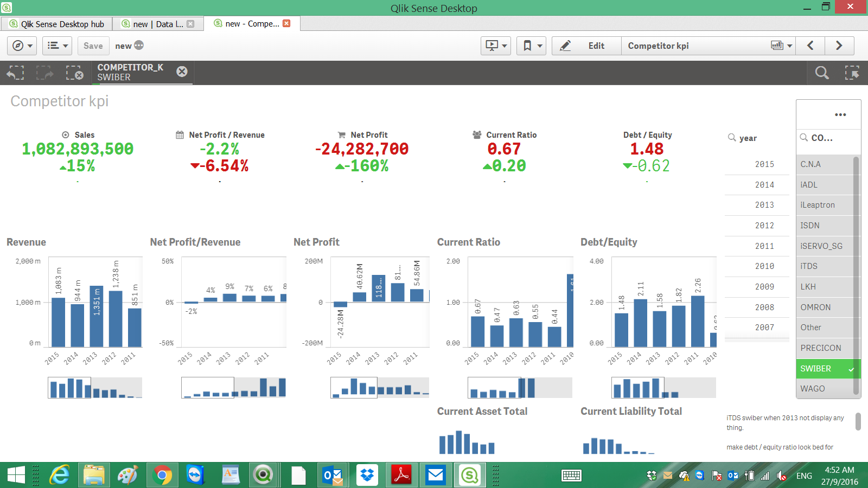The width and height of the screenshot is (868, 488).
Task: Open Google Chrome from the taskbar
Action: [162, 476]
